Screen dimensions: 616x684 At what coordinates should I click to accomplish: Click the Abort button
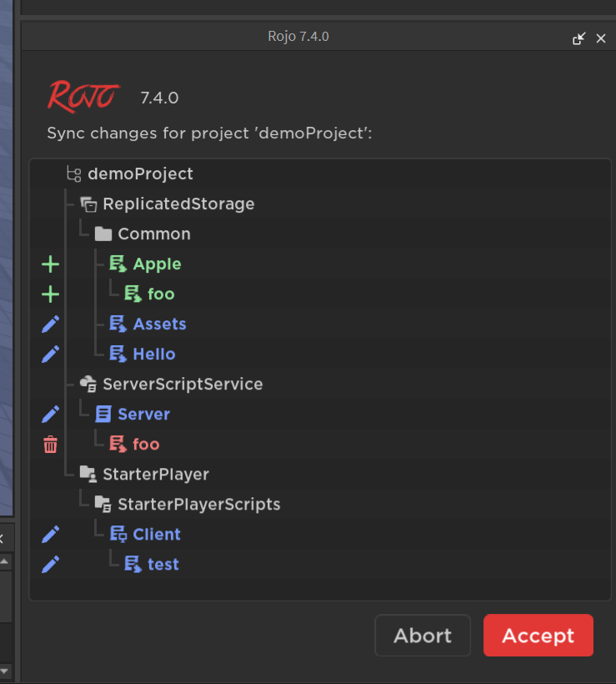(423, 635)
